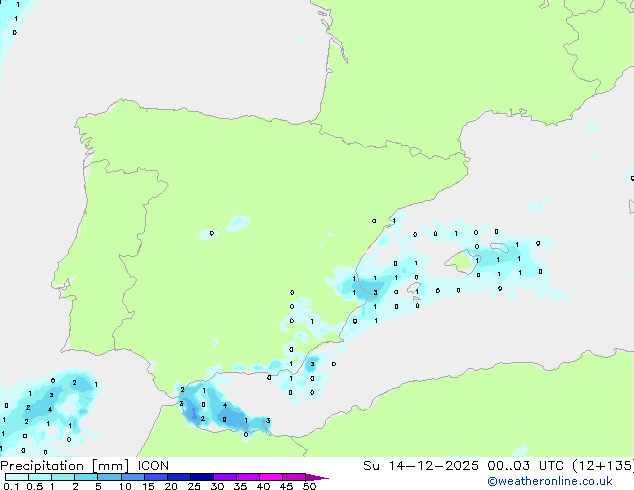634x490 pixels.
Task: Click the legend label '30'
Action: click(218, 486)
